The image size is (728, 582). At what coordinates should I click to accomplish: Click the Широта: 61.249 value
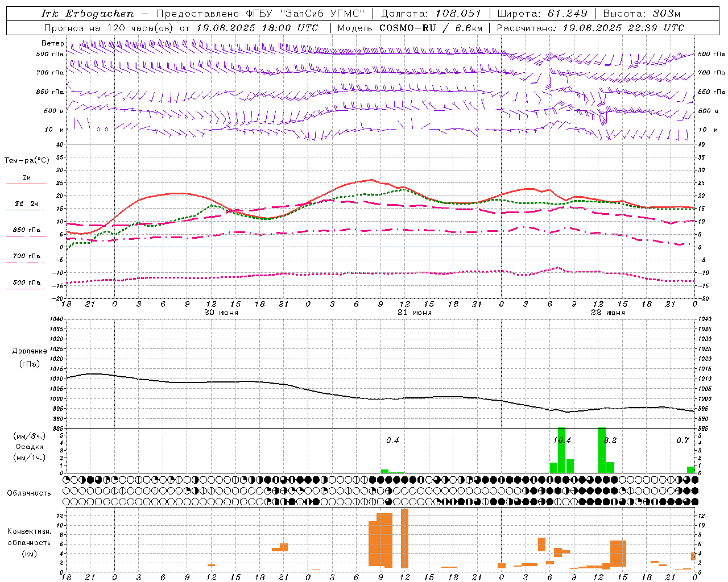click(542, 14)
